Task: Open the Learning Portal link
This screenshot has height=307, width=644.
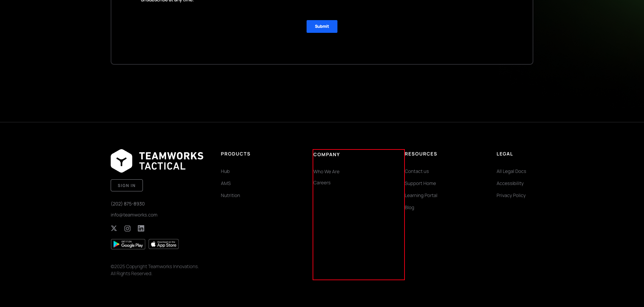Action: click(421, 195)
